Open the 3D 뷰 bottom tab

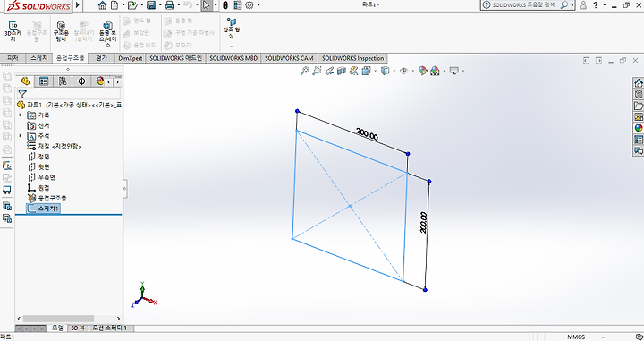78,328
